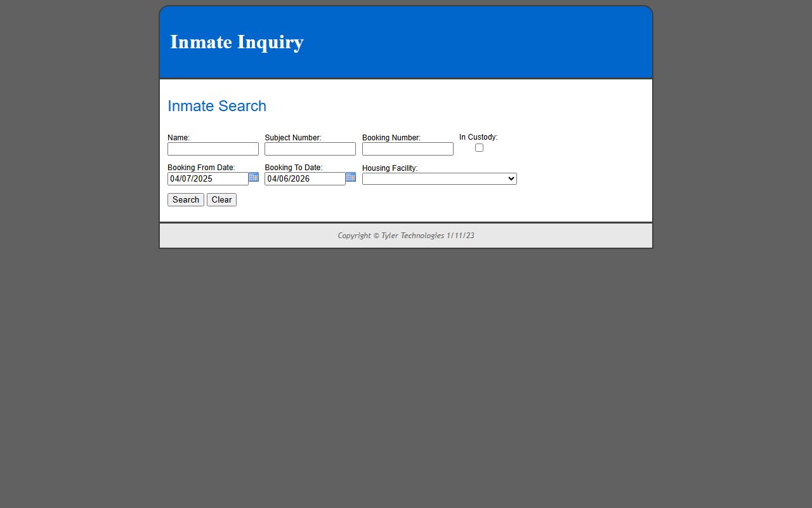Click the "Name:" label
Screen dimensions: 812x508
tap(178, 138)
